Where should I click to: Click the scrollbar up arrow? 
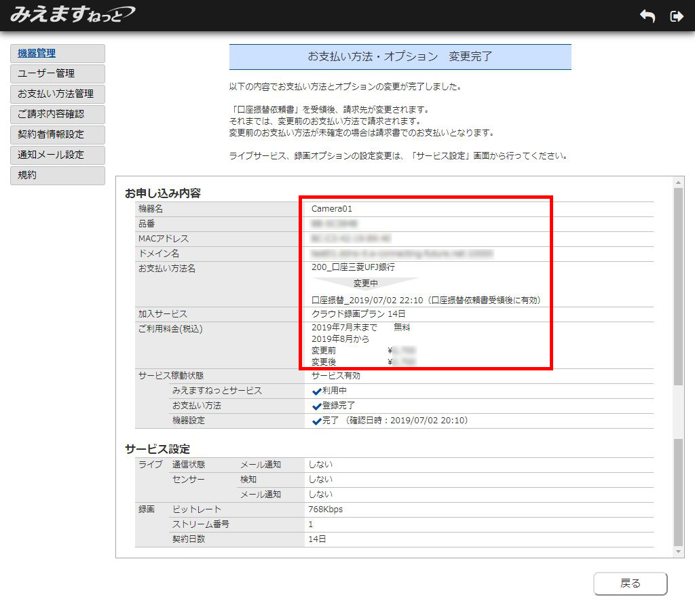[x=679, y=182]
